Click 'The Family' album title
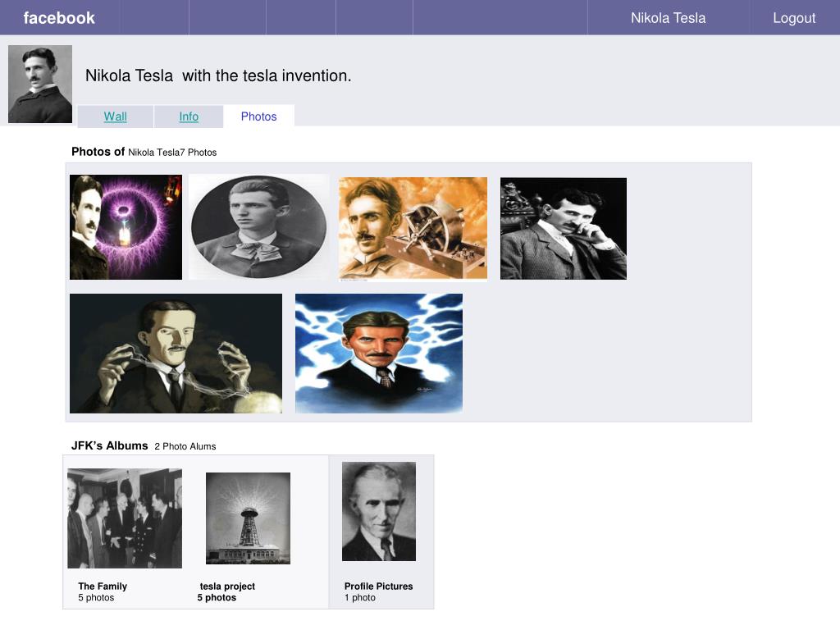The width and height of the screenshot is (840, 630). click(103, 586)
